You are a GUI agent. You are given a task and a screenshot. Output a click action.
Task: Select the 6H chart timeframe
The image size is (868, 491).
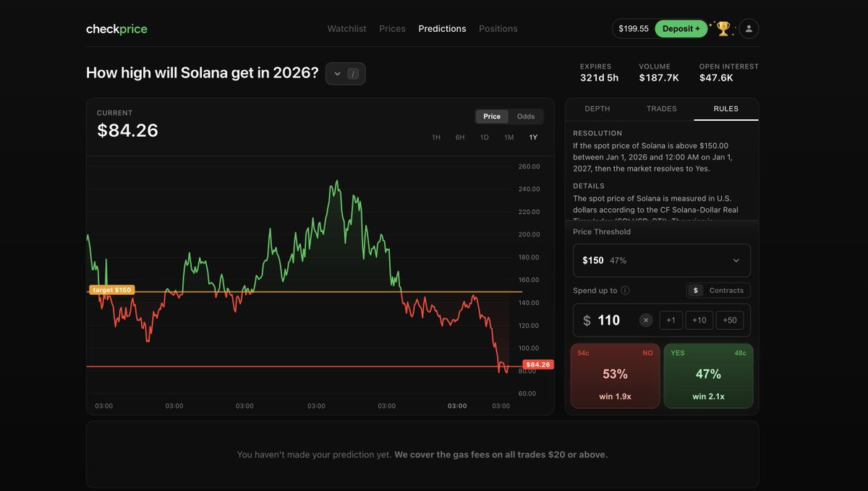(x=460, y=137)
